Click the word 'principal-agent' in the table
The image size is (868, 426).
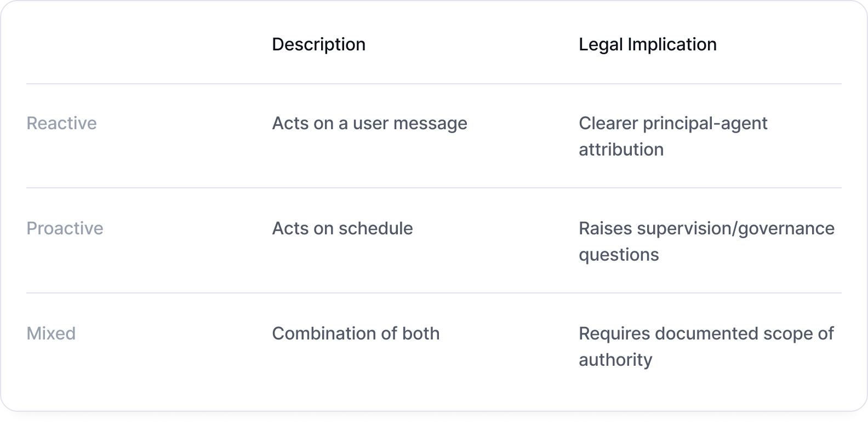[705, 124]
